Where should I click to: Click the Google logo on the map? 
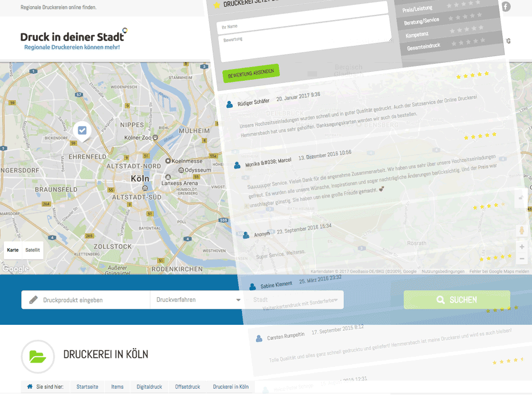coord(15,268)
